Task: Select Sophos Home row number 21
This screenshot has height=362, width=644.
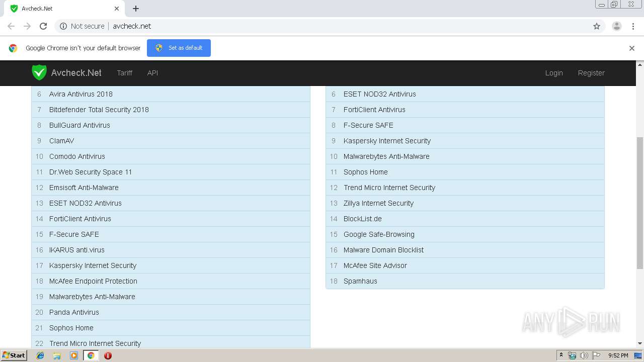Action: 171,328
